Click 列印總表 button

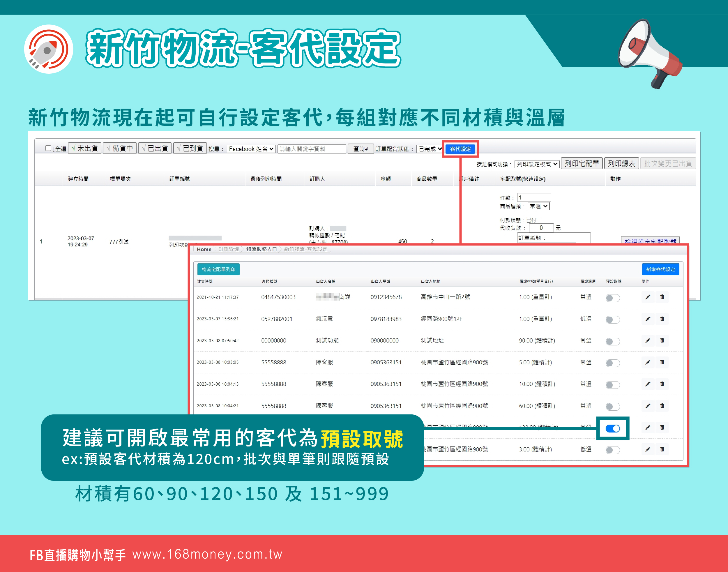[621, 163]
